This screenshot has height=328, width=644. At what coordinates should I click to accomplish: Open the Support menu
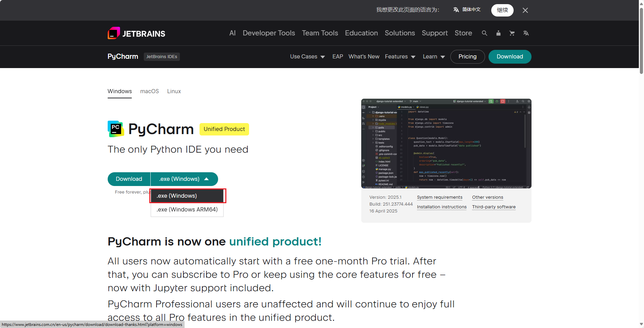click(435, 33)
